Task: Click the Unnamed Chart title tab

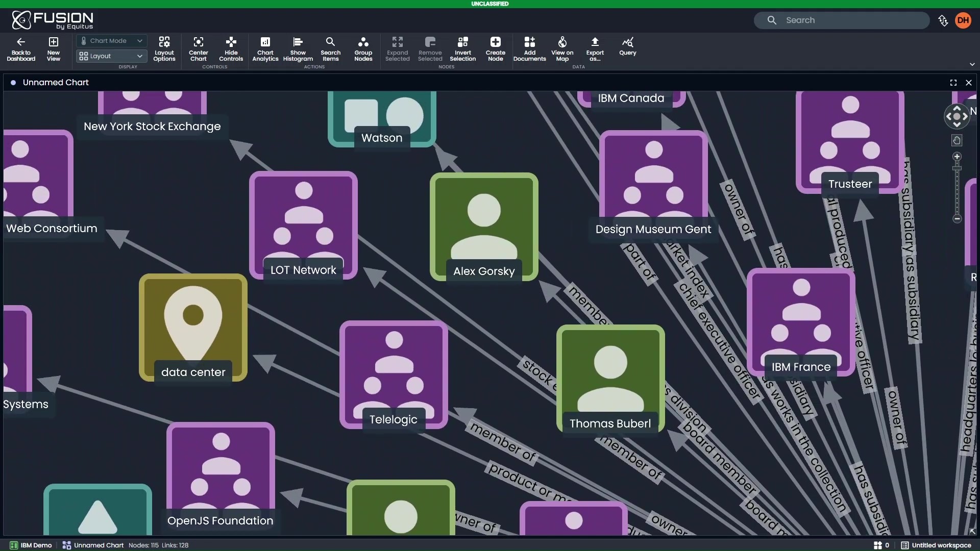Action: [x=56, y=83]
